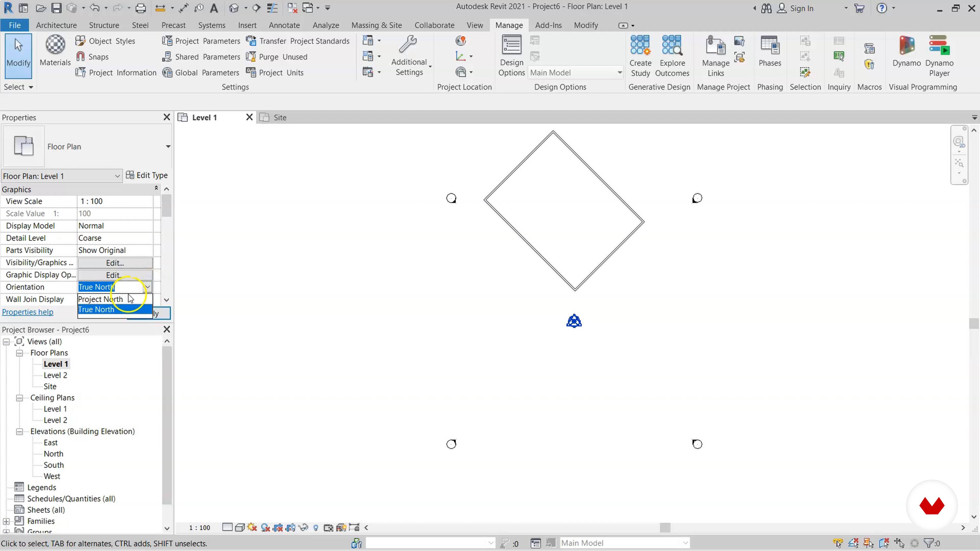Click the View Scale 1 : 100 value field

[x=115, y=201]
